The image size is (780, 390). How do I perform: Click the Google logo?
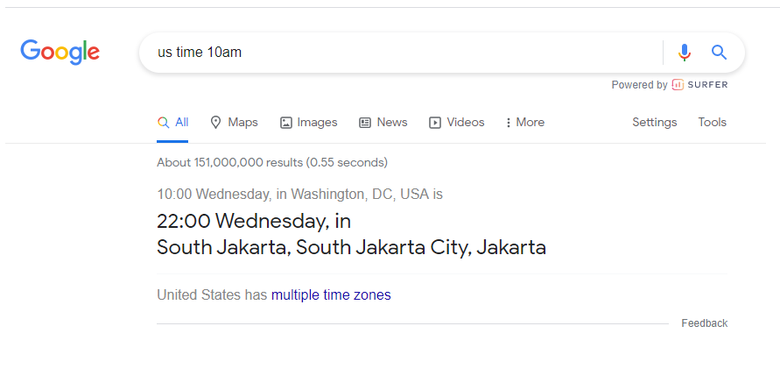coord(60,52)
